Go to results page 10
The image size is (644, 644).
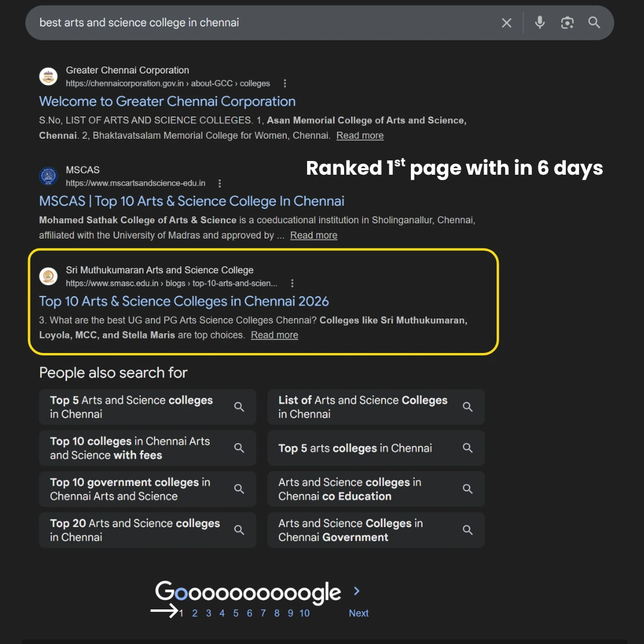click(x=304, y=613)
